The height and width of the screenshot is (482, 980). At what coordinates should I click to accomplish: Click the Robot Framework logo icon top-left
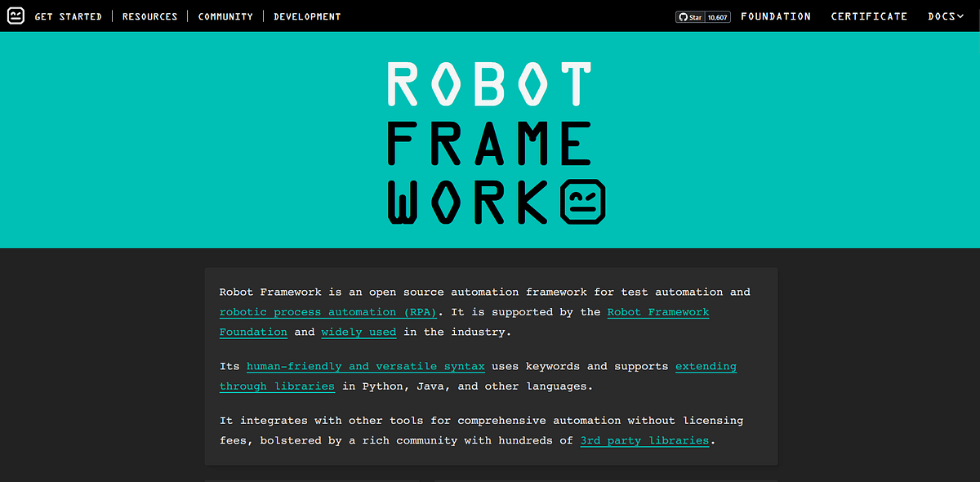click(16, 16)
